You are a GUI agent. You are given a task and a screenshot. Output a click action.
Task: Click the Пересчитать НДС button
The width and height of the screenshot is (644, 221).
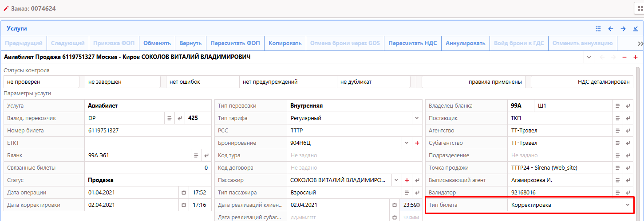[412, 43]
